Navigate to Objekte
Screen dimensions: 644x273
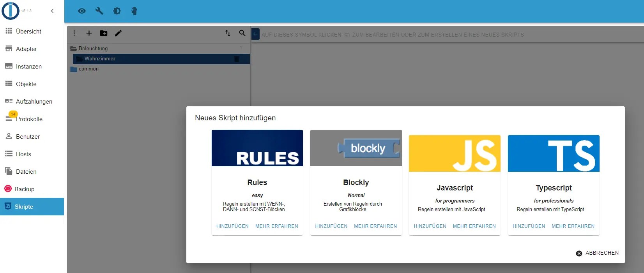32,84
